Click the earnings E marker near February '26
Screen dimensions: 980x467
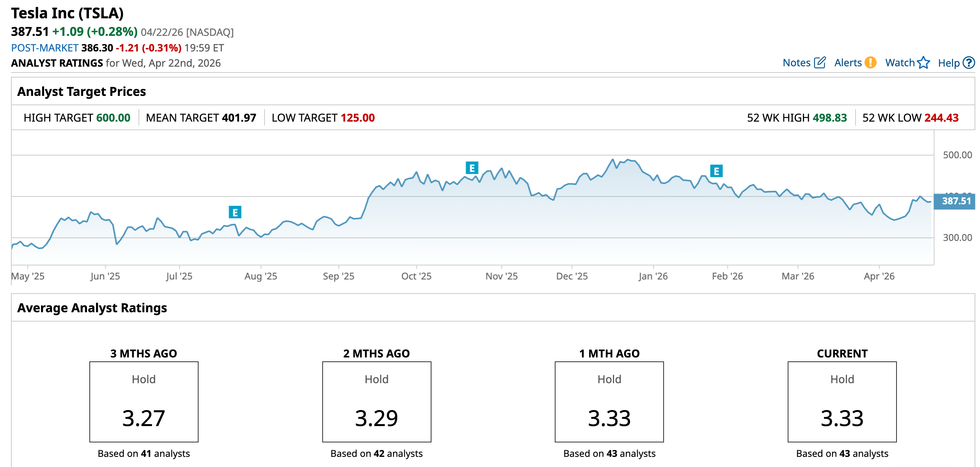tap(716, 171)
